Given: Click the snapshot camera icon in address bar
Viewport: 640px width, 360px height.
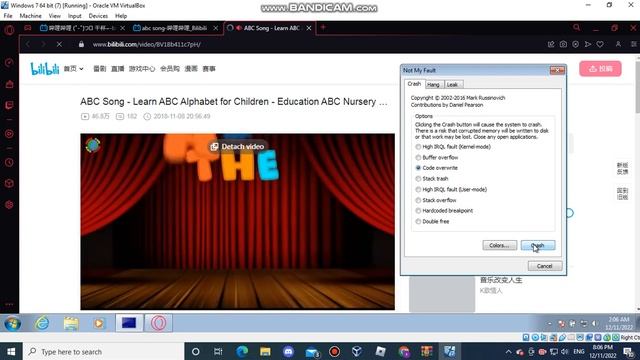Looking at the screenshot, I should tap(563, 44).
